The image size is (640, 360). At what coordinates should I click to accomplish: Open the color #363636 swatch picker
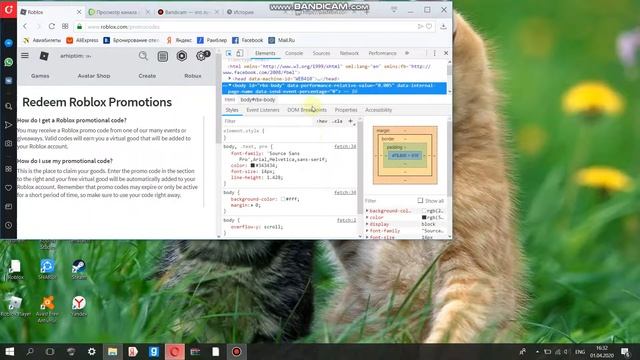253,165
